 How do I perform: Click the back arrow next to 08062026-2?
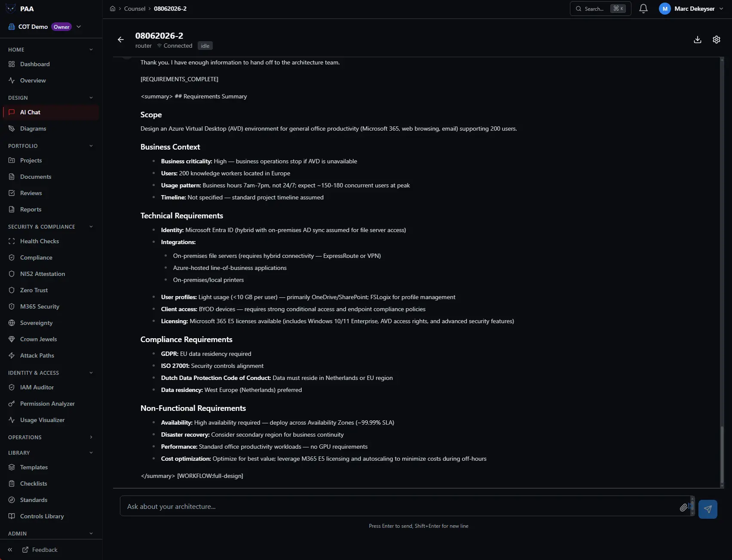pyautogui.click(x=121, y=40)
